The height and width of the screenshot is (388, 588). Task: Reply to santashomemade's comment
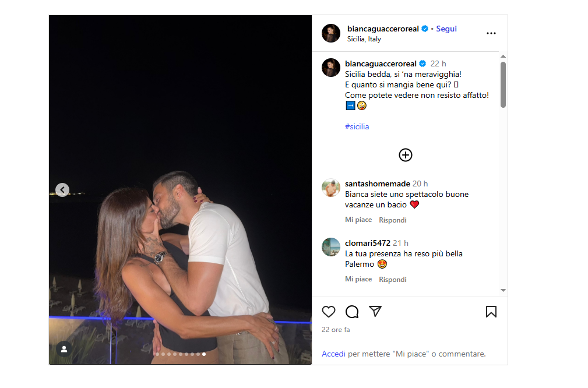393,220
